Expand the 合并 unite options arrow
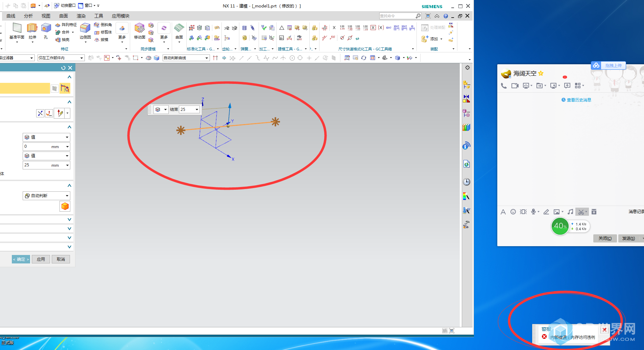644x350 pixels. tap(73, 32)
